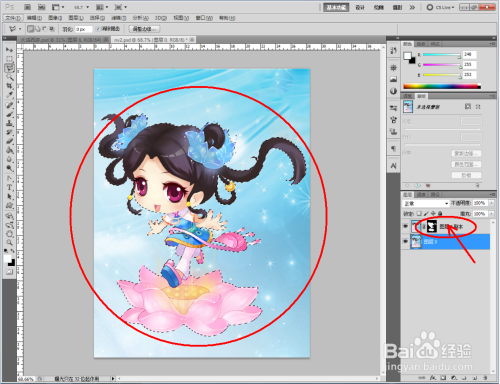This screenshot has width=500, height=384.
Task: Open the layer opacity slider dropdown
Action: 491,203
